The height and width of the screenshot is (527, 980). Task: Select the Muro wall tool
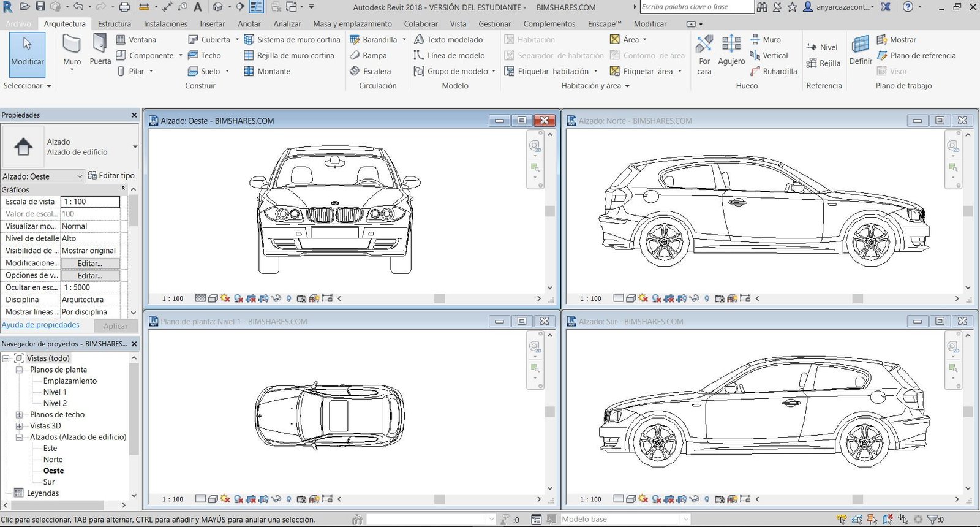(72, 51)
